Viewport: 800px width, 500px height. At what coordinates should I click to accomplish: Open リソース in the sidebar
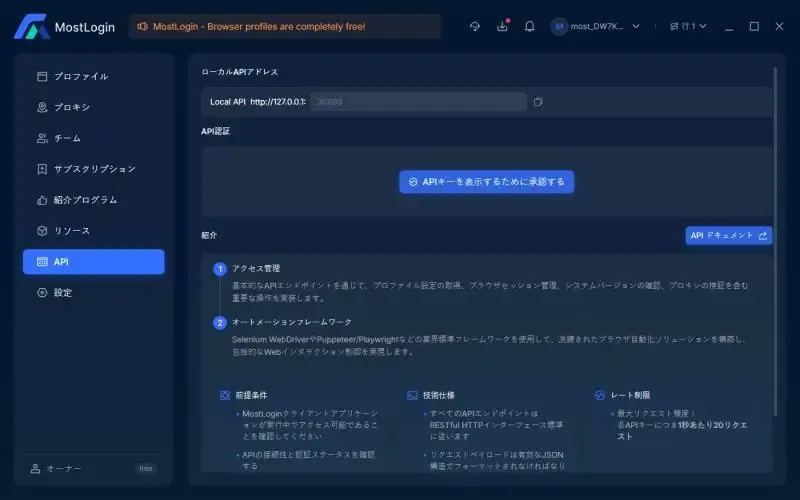coord(94,231)
